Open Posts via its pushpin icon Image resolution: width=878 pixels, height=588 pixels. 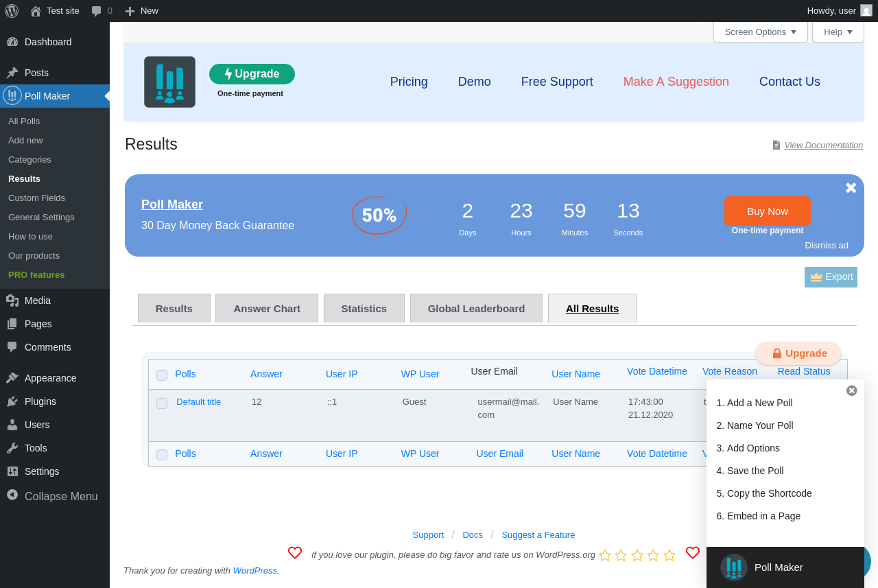pos(12,73)
